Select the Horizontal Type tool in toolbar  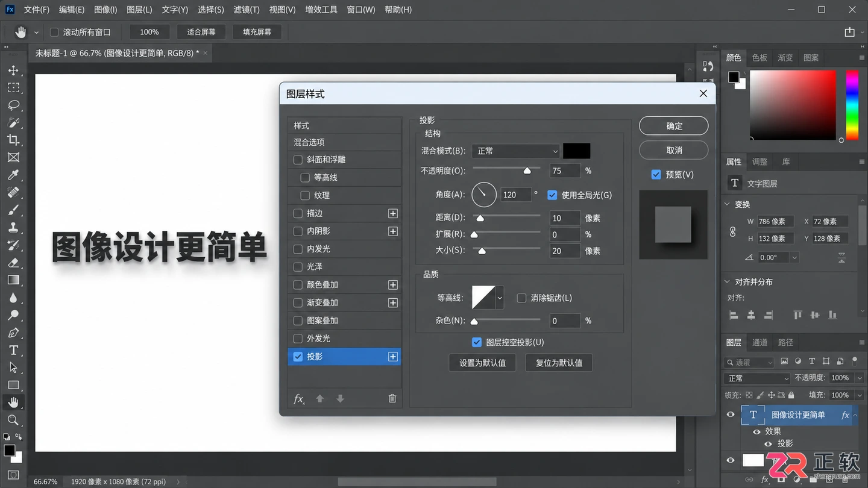(13, 350)
